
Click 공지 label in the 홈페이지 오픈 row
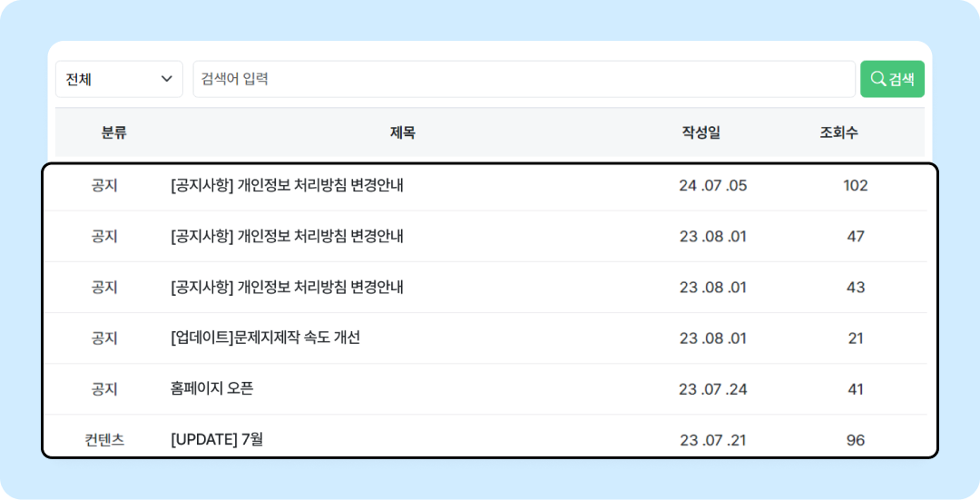104,389
